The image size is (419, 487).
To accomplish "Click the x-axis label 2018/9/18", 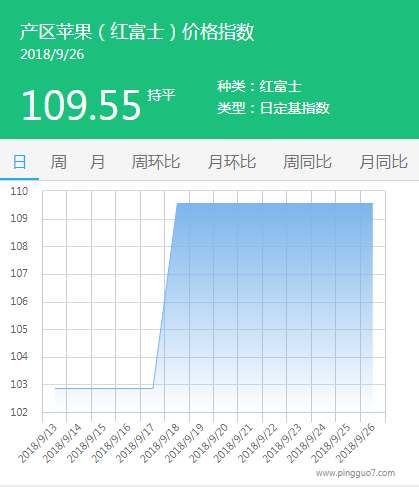I will (x=160, y=444).
